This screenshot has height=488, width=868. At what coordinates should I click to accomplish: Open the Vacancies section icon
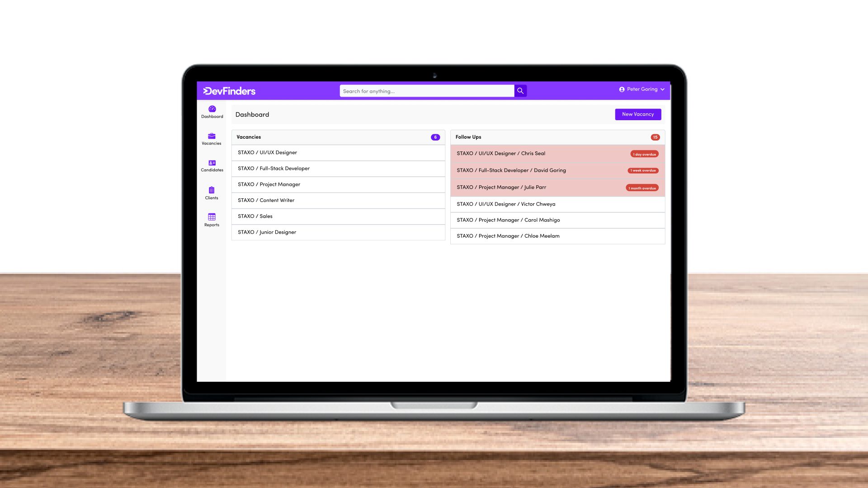212,136
